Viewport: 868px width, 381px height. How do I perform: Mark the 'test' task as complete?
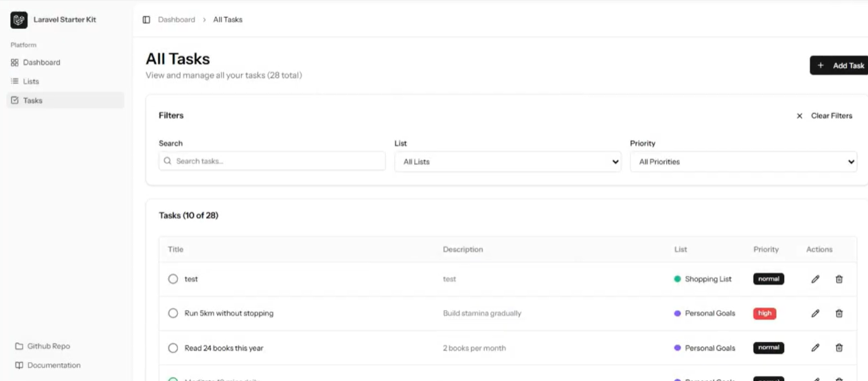point(173,279)
